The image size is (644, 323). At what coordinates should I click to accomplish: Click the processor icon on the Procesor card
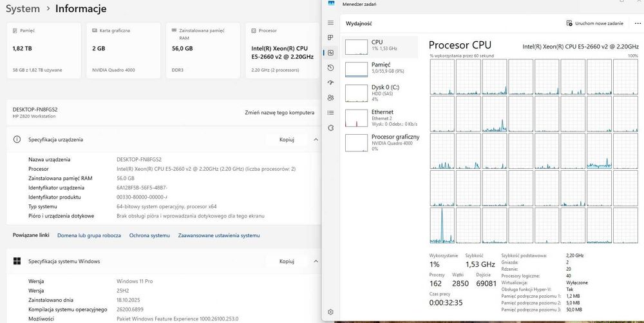[254, 31]
